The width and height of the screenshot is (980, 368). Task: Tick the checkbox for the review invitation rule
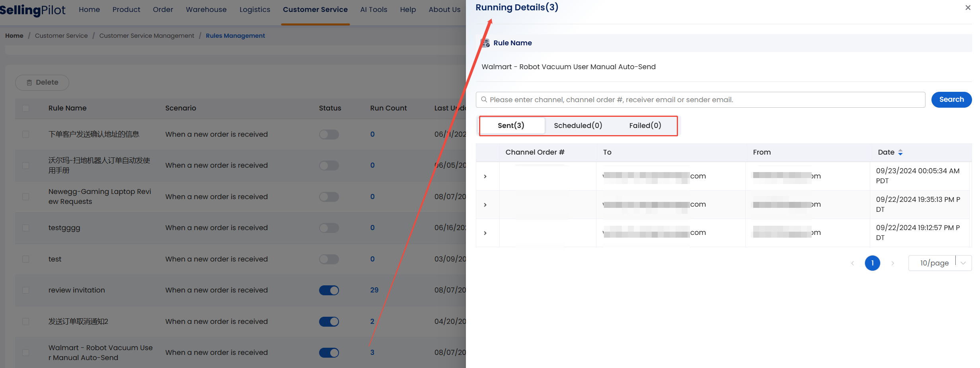[26, 290]
